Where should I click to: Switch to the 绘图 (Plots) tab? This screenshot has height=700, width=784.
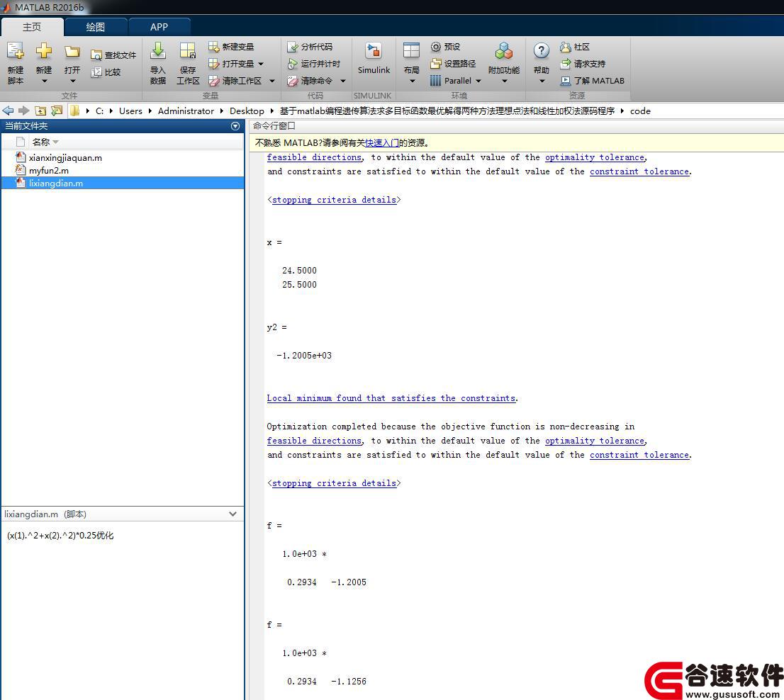point(96,27)
